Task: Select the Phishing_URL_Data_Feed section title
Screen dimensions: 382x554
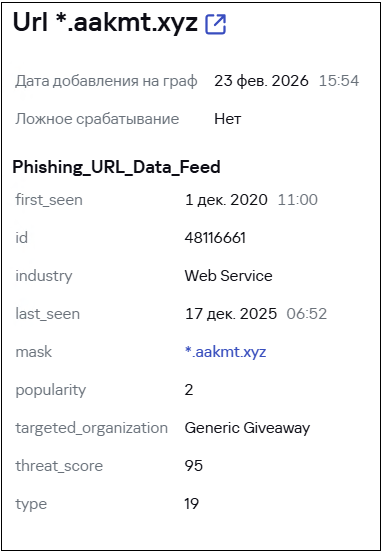Action: pos(117,167)
